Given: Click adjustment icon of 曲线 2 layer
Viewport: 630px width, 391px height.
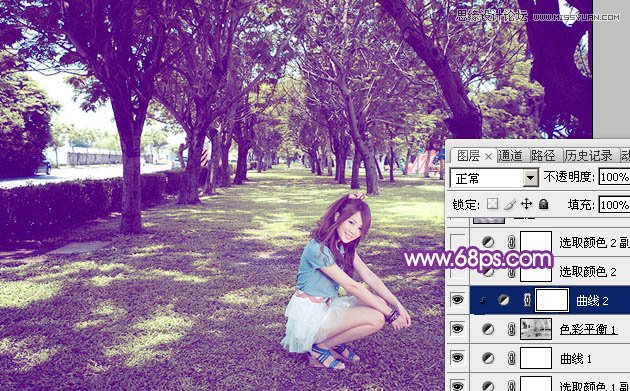Looking at the screenshot, I should [x=503, y=300].
